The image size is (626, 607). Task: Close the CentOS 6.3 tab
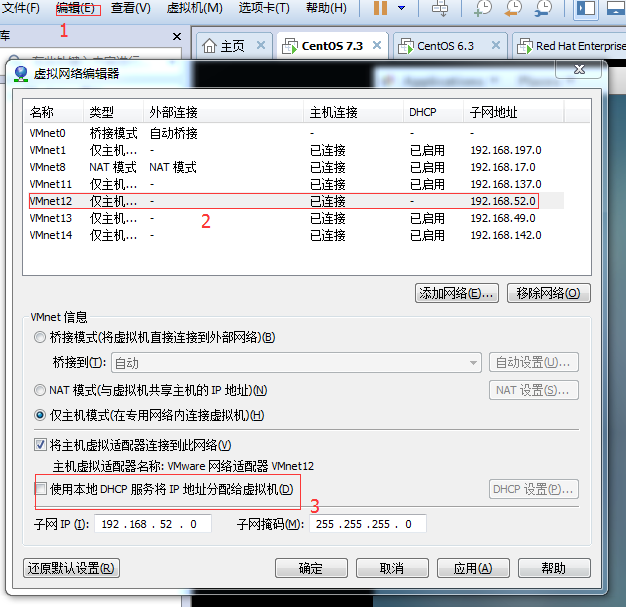(496, 45)
